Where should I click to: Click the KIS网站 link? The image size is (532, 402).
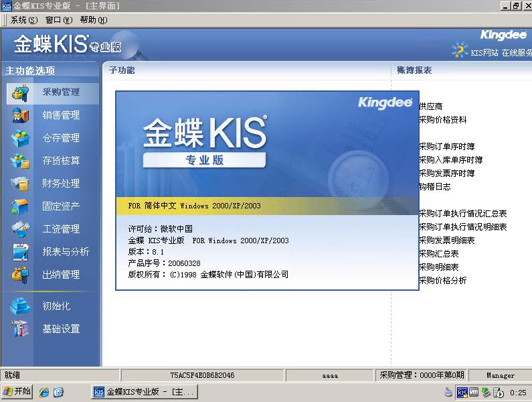coord(484,53)
